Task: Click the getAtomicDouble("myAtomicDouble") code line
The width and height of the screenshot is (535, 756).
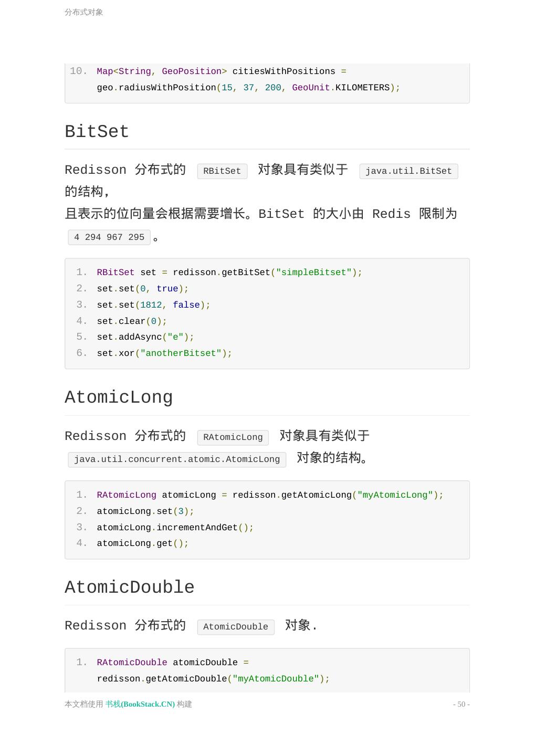Action: pos(213,679)
